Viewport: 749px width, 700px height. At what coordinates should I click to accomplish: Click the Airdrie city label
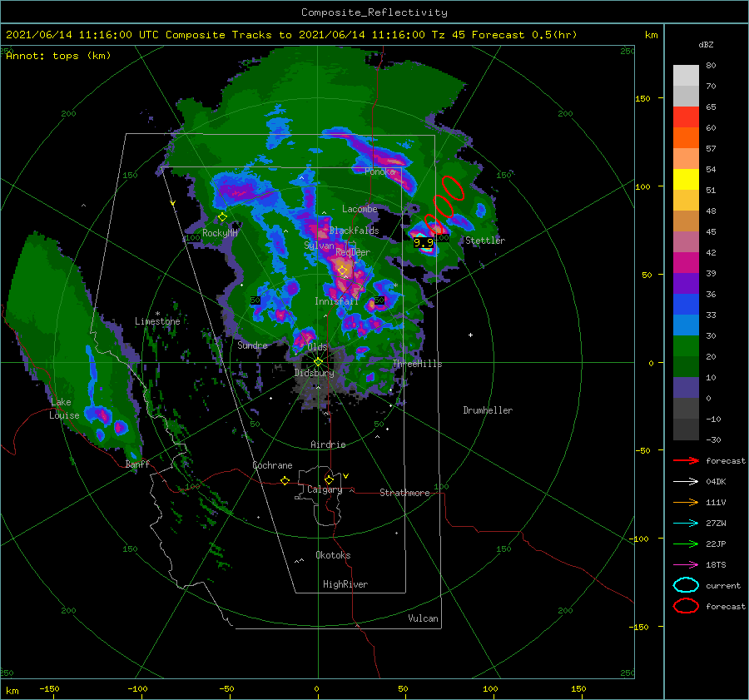pyautogui.click(x=328, y=444)
